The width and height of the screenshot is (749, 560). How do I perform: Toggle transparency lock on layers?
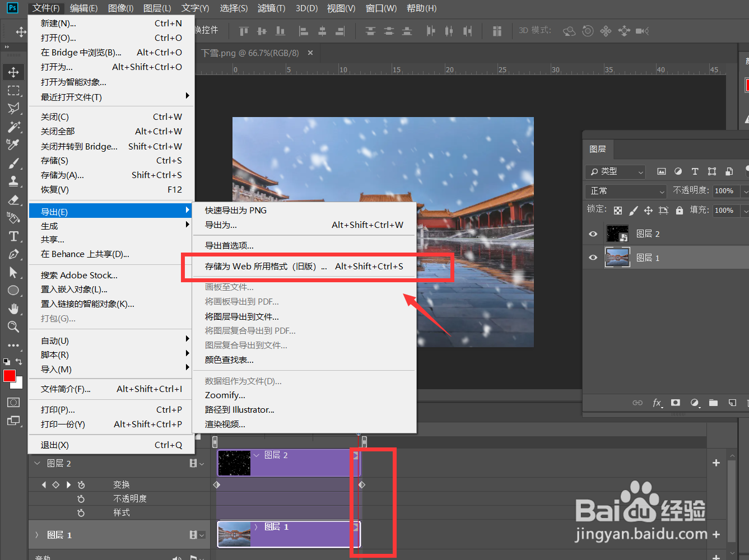point(618,210)
